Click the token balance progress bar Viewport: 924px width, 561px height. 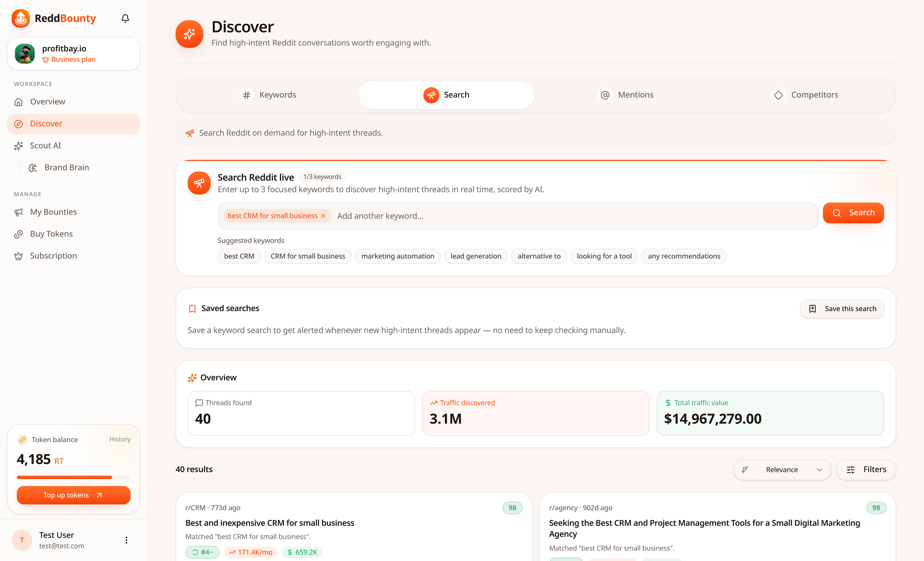(74, 477)
